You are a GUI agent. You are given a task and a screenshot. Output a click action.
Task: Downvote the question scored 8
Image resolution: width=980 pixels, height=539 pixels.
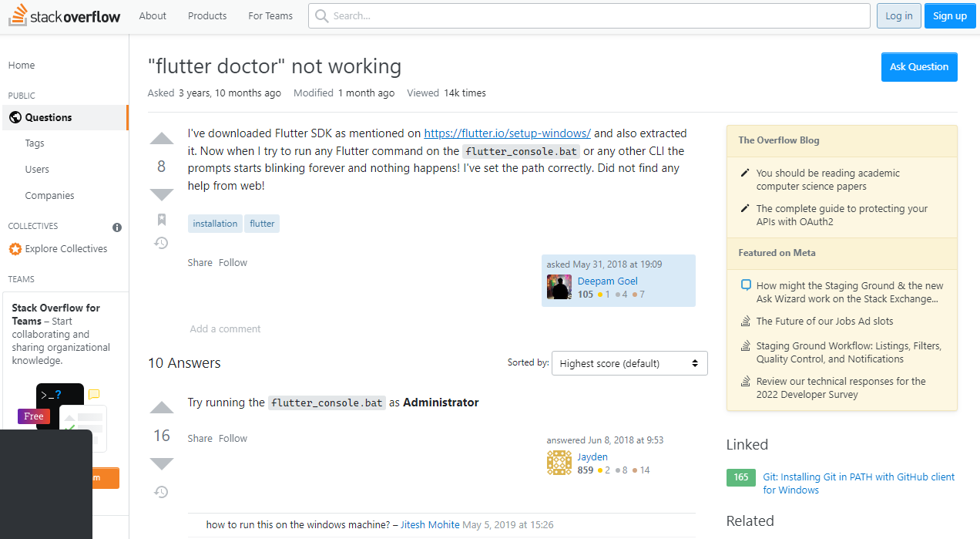coord(162,194)
